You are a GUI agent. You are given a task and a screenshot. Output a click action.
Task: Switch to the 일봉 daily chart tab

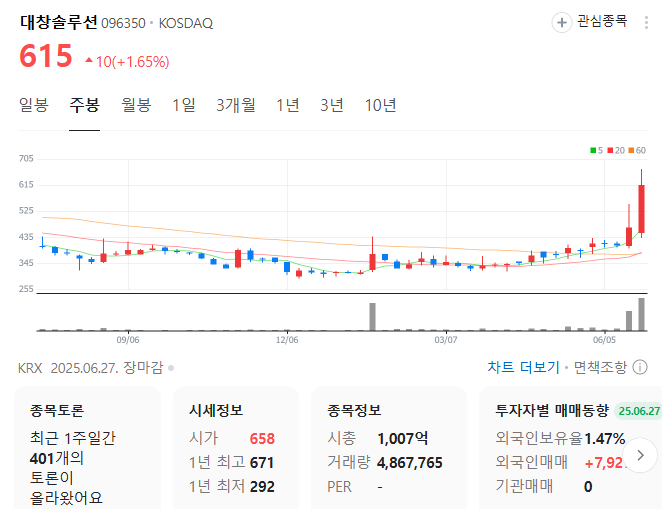click(34, 105)
